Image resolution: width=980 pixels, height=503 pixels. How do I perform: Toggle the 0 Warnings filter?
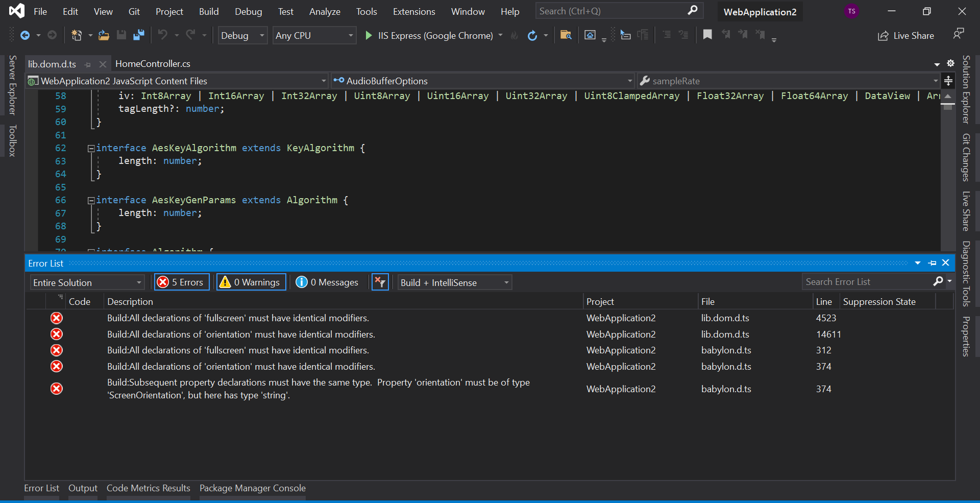pos(251,282)
